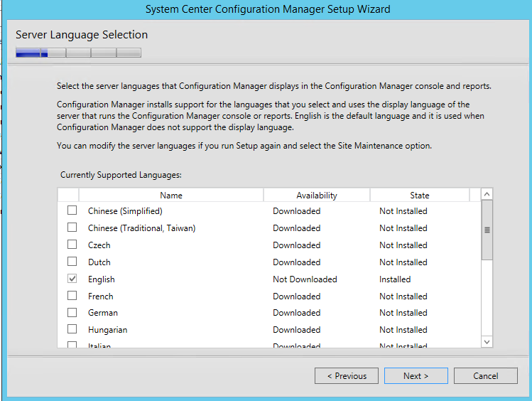Select 'Chinese (Traditional, Taiwan)' name text
Image resolution: width=532 pixels, height=401 pixels.
pyautogui.click(x=142, y=228)
